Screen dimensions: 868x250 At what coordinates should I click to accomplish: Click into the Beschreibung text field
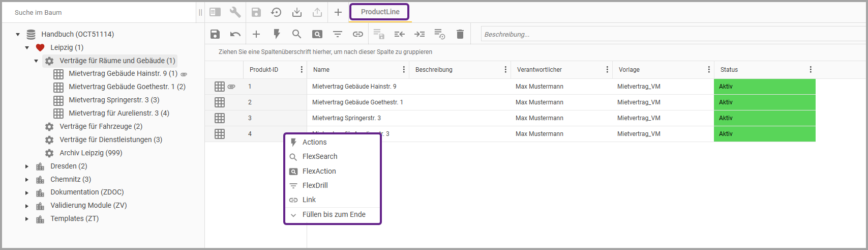click(671, 34)
